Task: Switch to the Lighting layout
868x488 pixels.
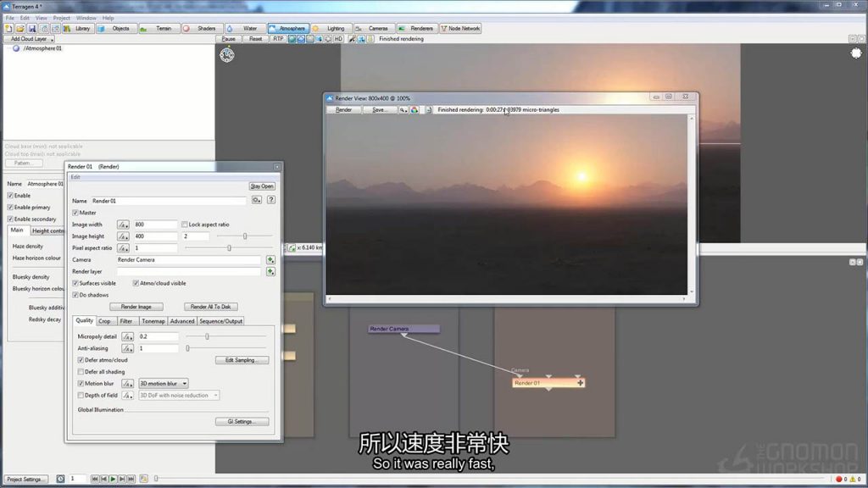Action: [x=331, y=28]
